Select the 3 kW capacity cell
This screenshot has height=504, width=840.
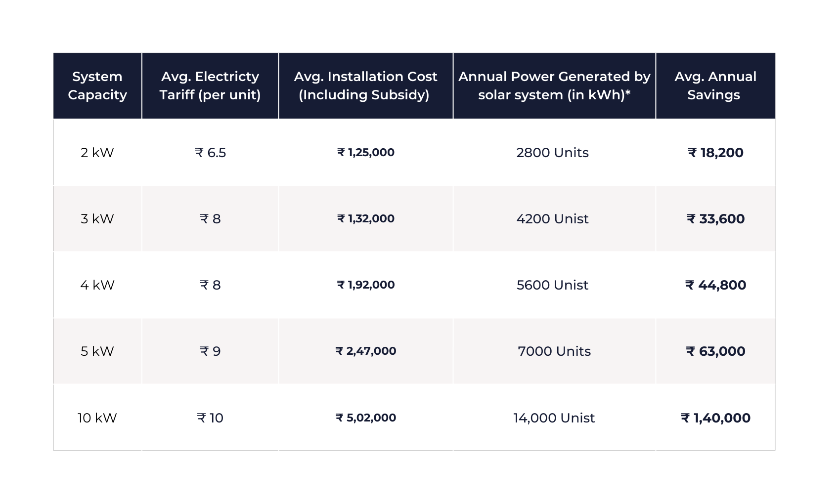pyautogui.click(x=97, y=219)
